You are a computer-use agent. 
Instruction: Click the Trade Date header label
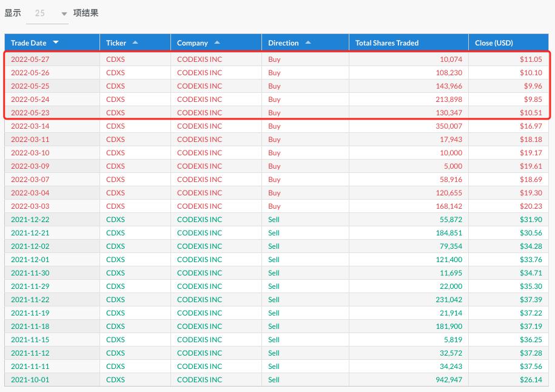click(29, 43)
